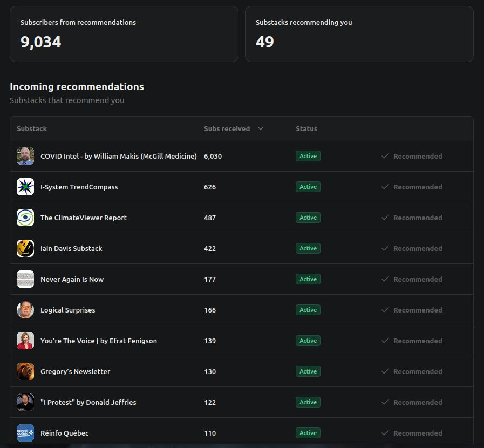Click the 422 subs received value
Screen dimensions: 484x448
click(210, 248)
